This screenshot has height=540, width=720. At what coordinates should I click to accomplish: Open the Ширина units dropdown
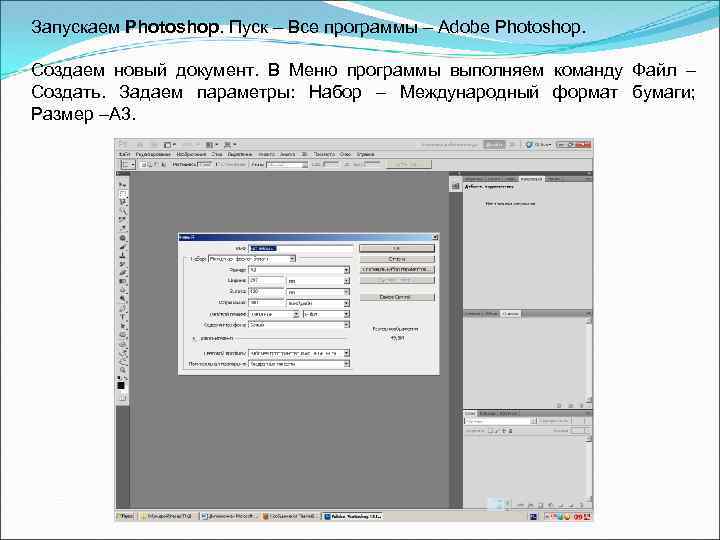318,281
